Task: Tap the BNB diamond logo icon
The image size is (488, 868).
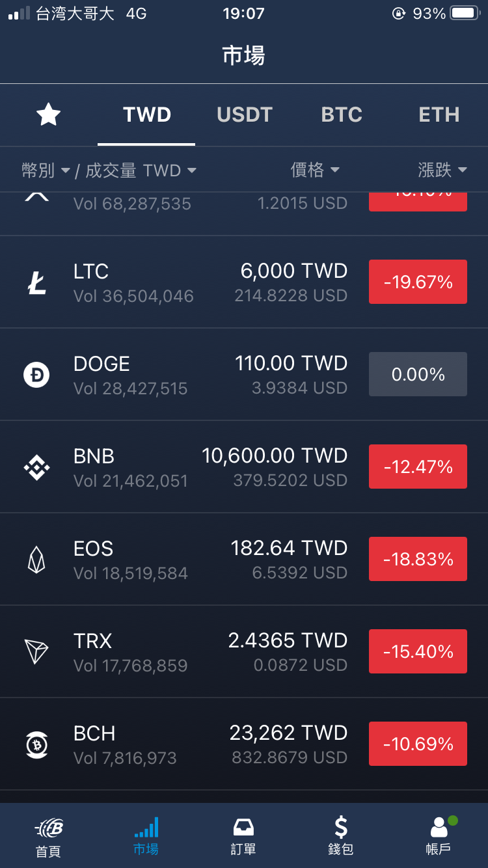Action: [36, 468]
